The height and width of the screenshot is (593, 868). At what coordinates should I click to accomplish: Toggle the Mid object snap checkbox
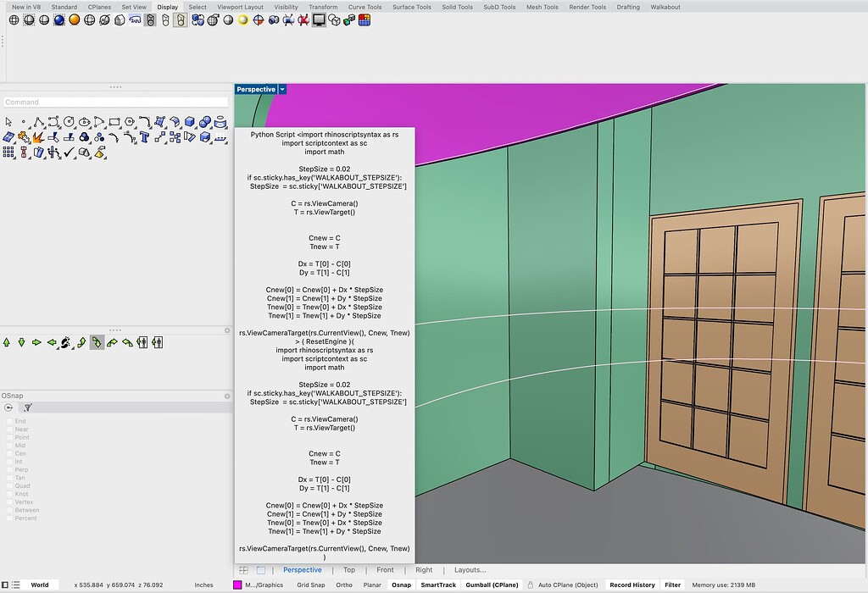click(x=10, y=446)
